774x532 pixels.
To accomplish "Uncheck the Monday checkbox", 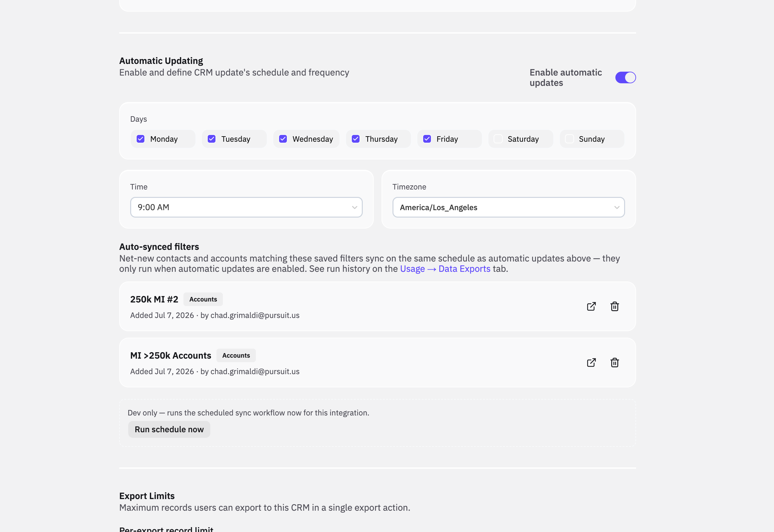I will (141, 139).
